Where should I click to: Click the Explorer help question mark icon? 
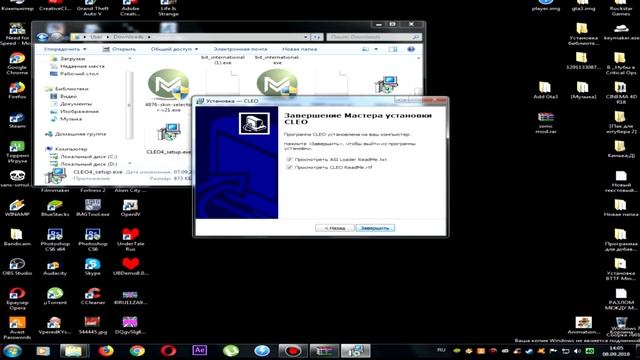[411, 49]
